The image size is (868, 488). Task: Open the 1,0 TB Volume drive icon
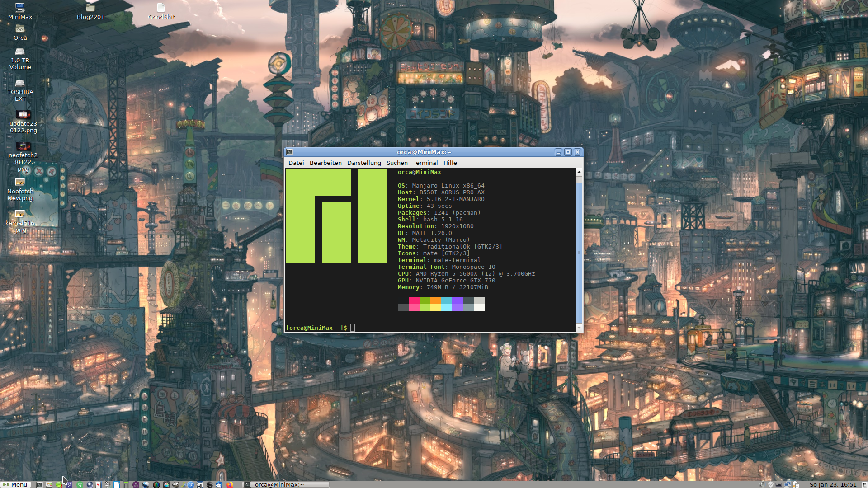coord(20,59)
